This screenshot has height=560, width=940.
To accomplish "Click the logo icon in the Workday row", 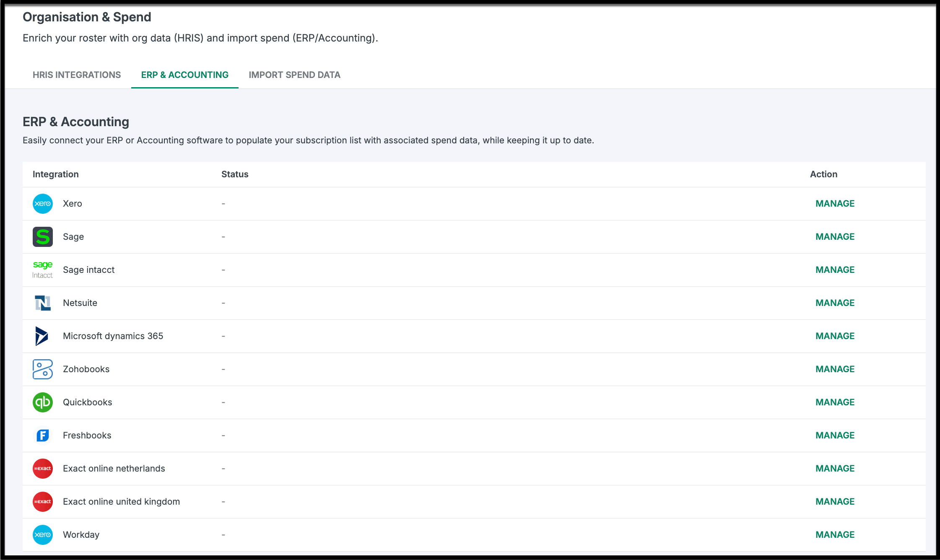I will tap(43, 535).
